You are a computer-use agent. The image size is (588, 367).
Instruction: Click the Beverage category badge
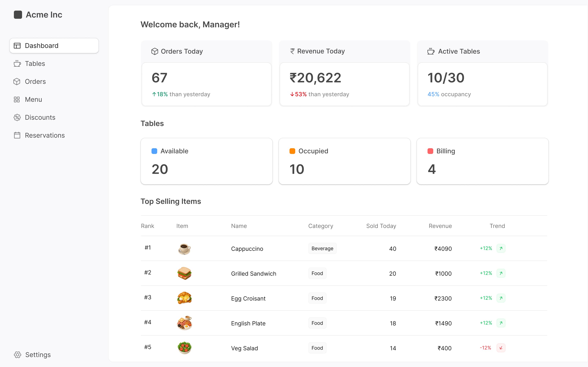click(x=322, y=248)
